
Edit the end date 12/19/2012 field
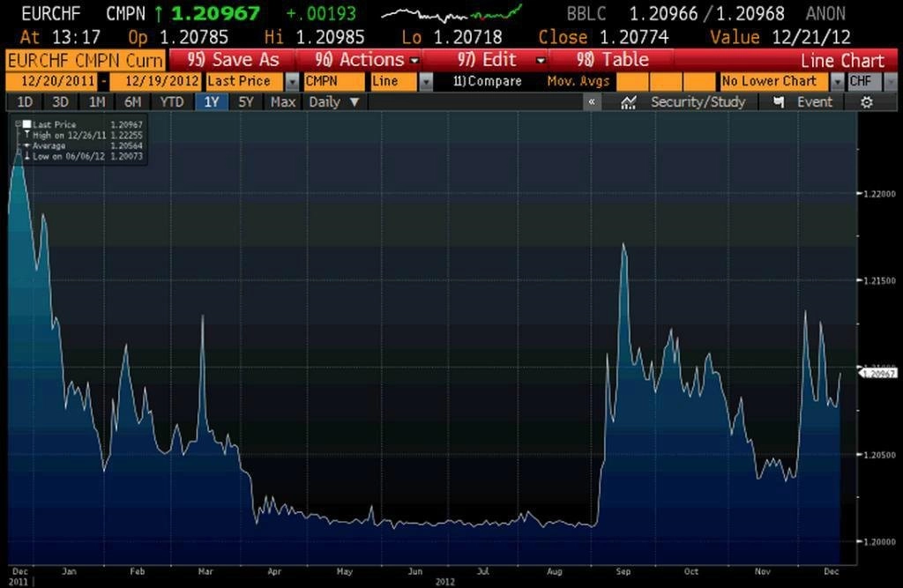[155, 81]
